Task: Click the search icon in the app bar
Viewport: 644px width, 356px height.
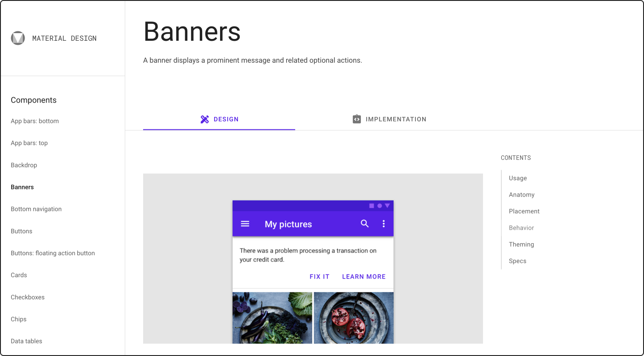Action: tap(365, 224)
